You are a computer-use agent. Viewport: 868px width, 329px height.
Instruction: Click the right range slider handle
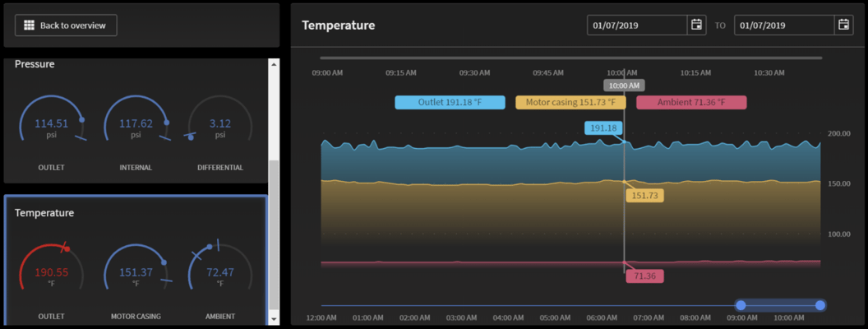[820, 305]
